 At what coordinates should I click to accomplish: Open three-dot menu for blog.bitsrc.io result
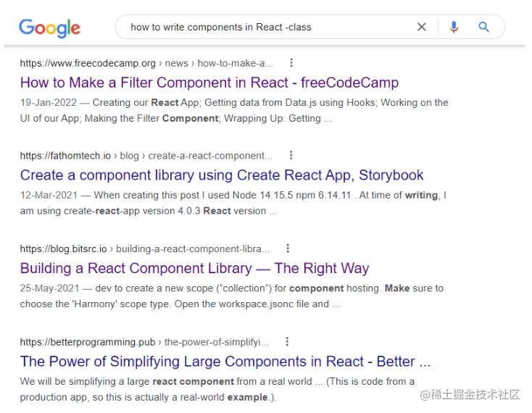(x=288, y=249)
